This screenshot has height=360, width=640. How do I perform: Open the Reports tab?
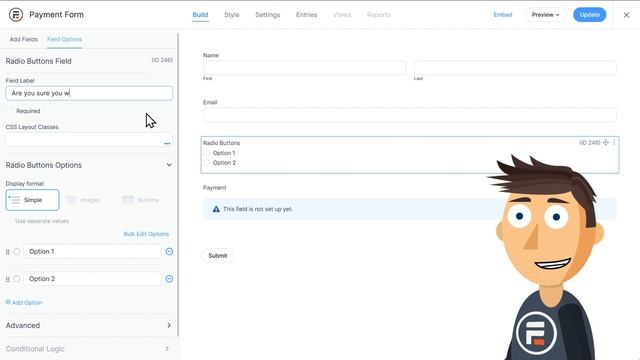pyautogui.click(x=379, y=15)
